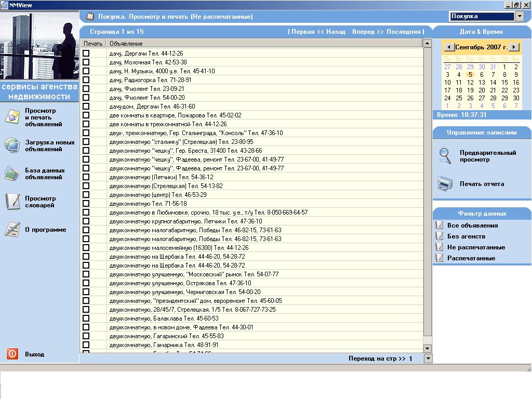The height and width of the screenshot is (399, 532).
Task: Click the list scroll-down arrow
Action: click(x=427, y=348)
